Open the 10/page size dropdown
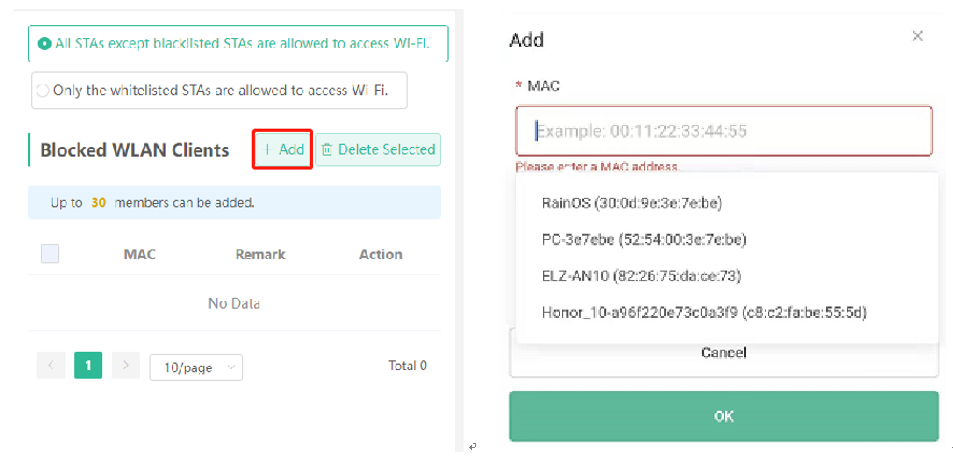953x468 pixels. coord(196,368)
